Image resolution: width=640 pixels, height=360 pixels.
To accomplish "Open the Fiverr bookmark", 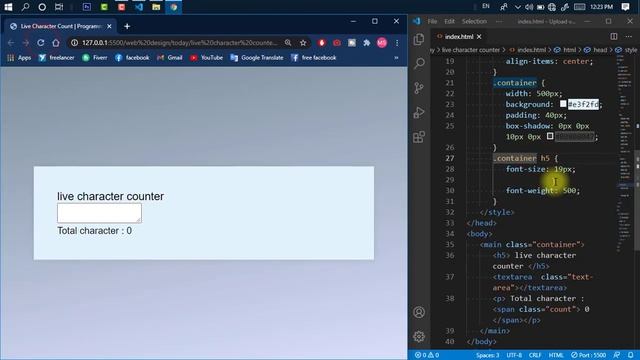I will 95,58.
